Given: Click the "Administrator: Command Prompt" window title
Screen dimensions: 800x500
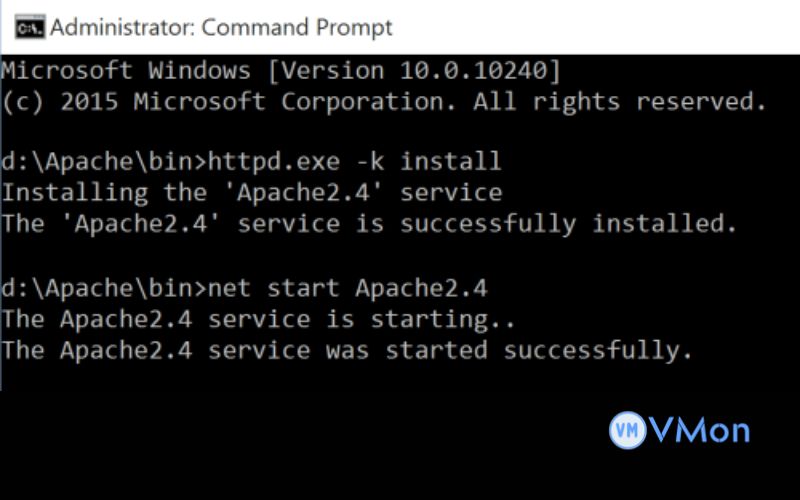Looking at the screenshot, I should (x=221, y=27).
